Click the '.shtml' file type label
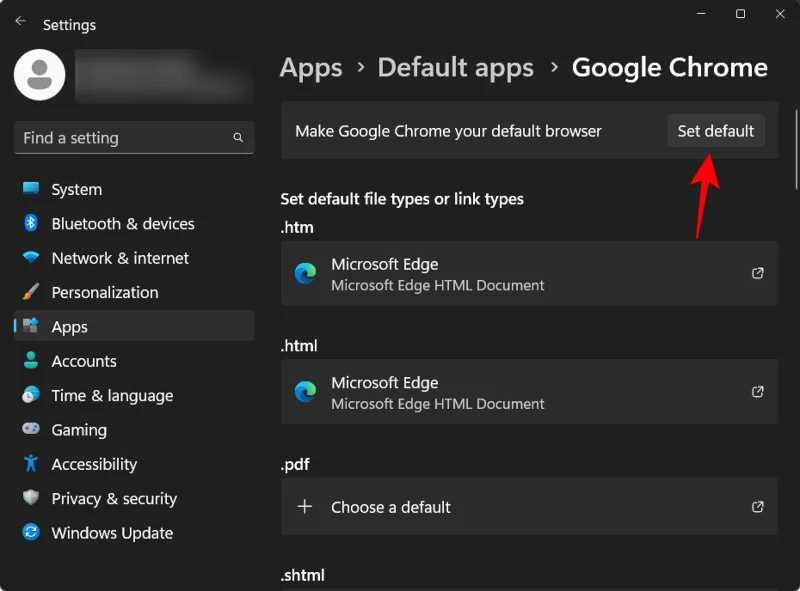The image size is (800, 591). pos(303,575)
